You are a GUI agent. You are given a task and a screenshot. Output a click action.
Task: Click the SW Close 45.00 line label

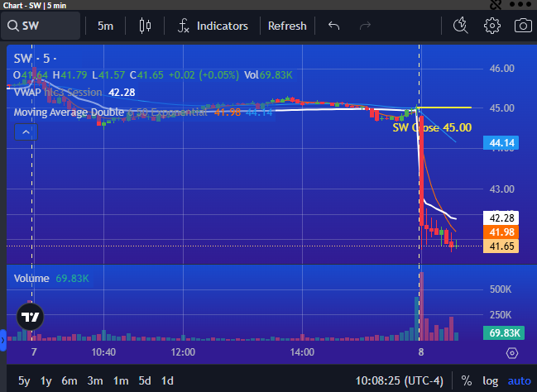(x=432, y=127)
